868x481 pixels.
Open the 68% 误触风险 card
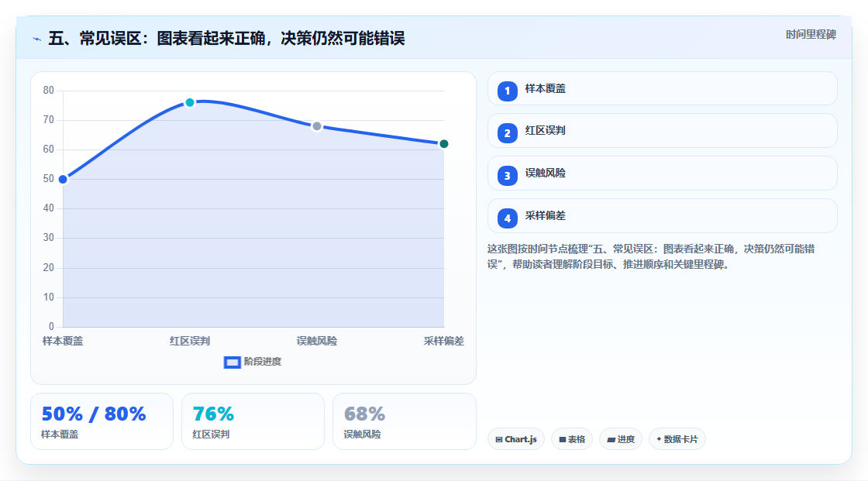point(404,421)
